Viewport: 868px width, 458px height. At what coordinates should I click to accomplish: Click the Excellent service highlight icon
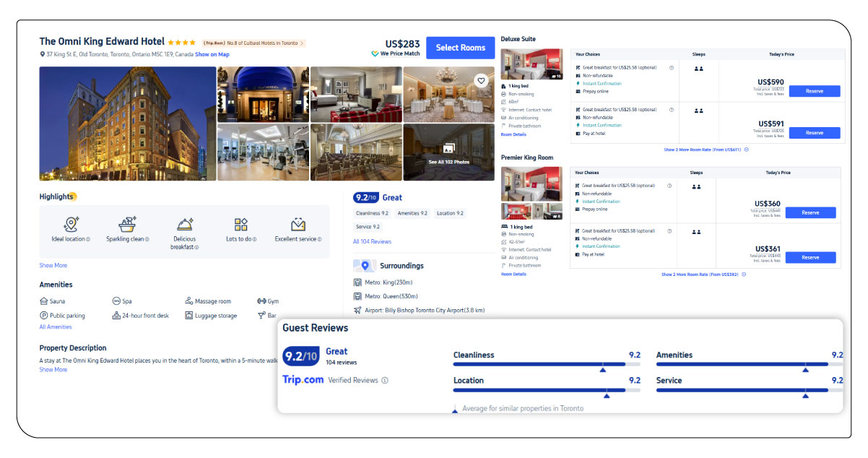click(298, 224)
